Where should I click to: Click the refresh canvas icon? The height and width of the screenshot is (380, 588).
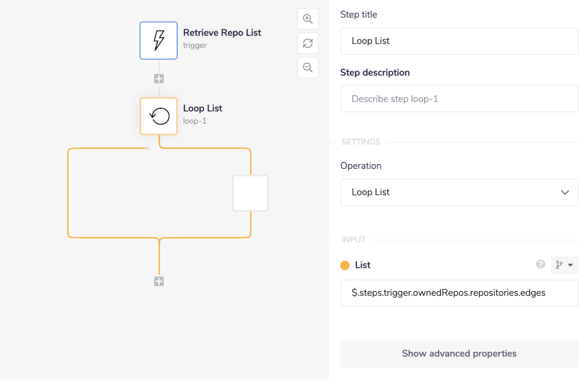(x=308, y=43)
